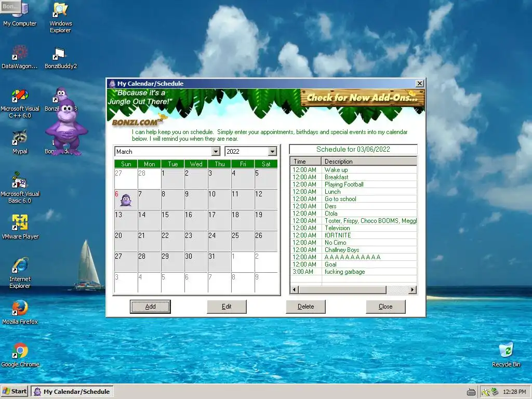Select Microsoft Visual C++ 6.0 icon

tap(20, 103)
